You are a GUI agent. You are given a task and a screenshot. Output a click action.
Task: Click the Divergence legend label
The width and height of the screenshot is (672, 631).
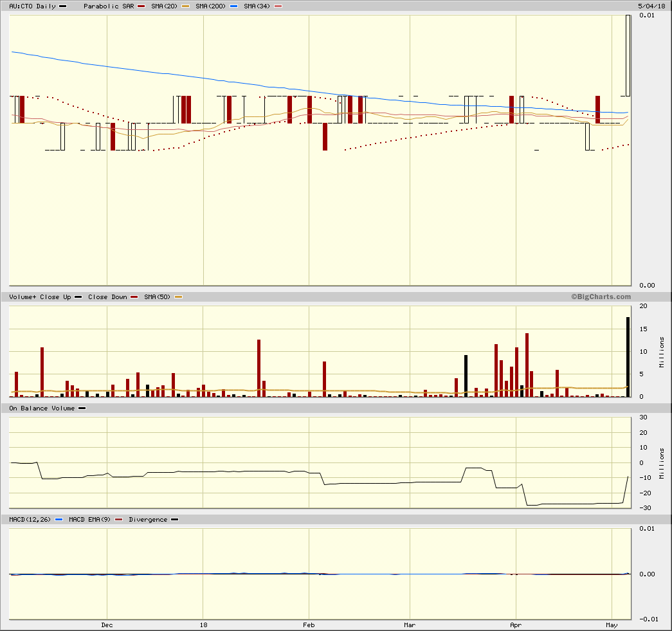148,520
